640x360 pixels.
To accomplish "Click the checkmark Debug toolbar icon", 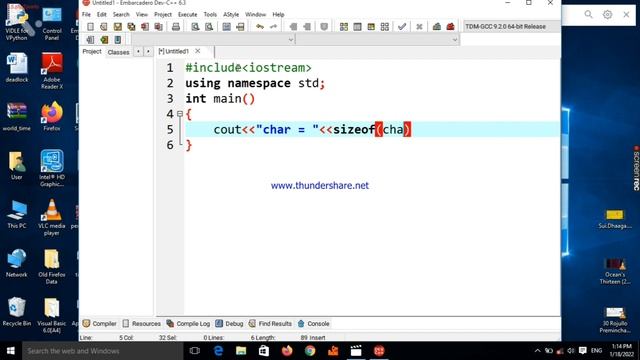I will point(402,27).
